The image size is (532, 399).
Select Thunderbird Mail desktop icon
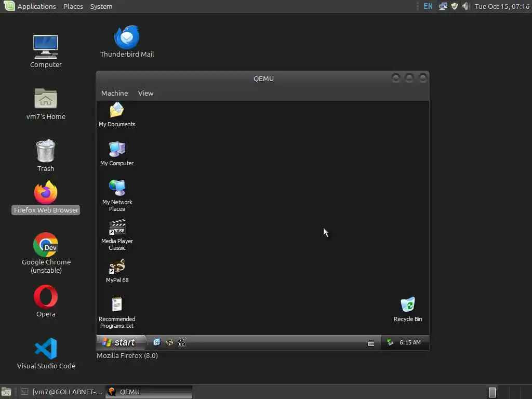tap(127, 42)
